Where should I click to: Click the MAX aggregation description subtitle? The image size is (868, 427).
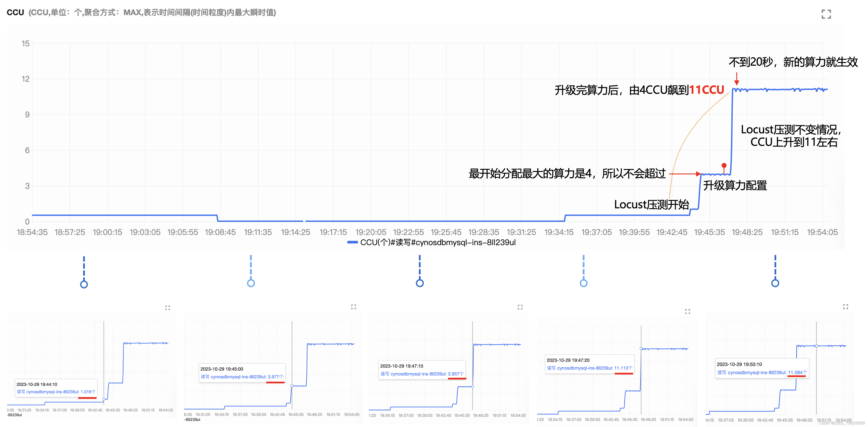pos(152,13)
